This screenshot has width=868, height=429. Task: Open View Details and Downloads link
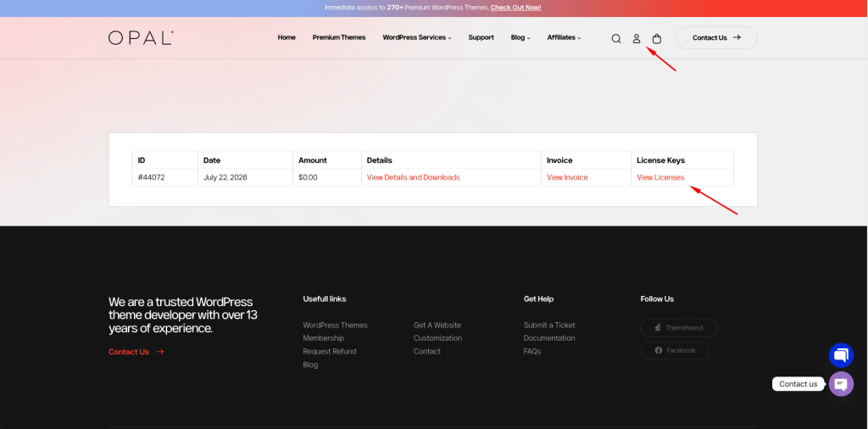pos(413,178)
